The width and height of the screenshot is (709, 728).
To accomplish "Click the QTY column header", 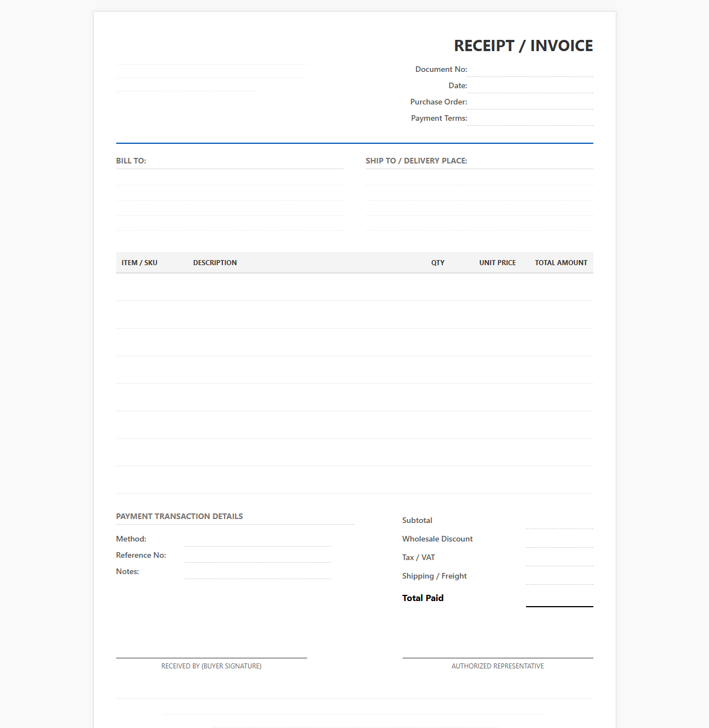I will pyautogui.click(x=438, y=263).
